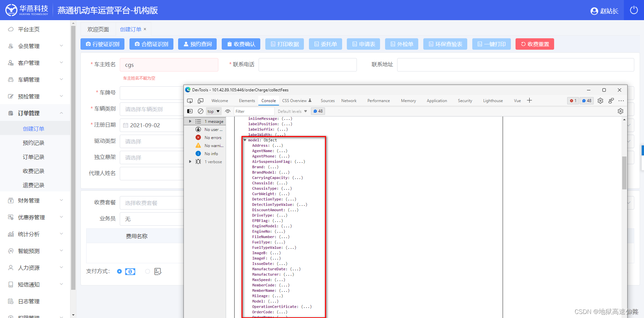Viewport: 644px width, 318px height.
Task: Click the 华燕科技 logo
Action: pos(27,10)
